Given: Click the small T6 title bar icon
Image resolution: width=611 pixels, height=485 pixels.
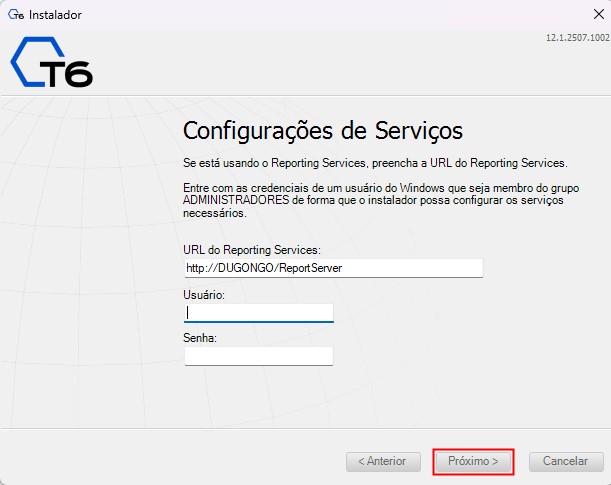Looking at the screenshot, I should click(x=16, y=15).
